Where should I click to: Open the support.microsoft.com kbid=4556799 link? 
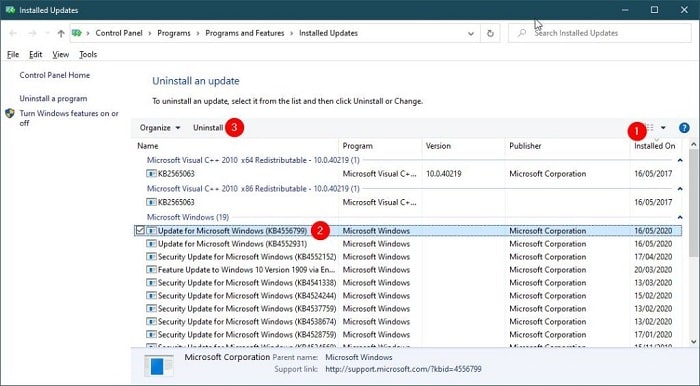[403, 369]
